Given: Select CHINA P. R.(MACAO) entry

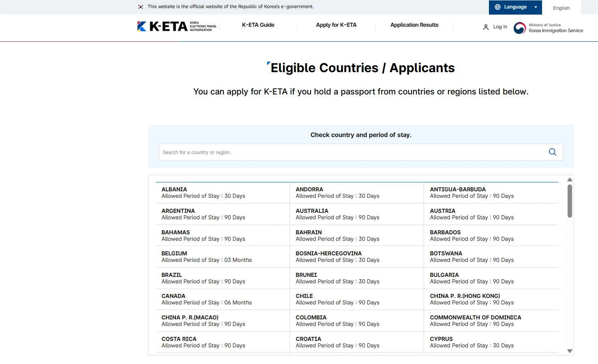Looking at the screenshot, I should [x=223, y=321].
